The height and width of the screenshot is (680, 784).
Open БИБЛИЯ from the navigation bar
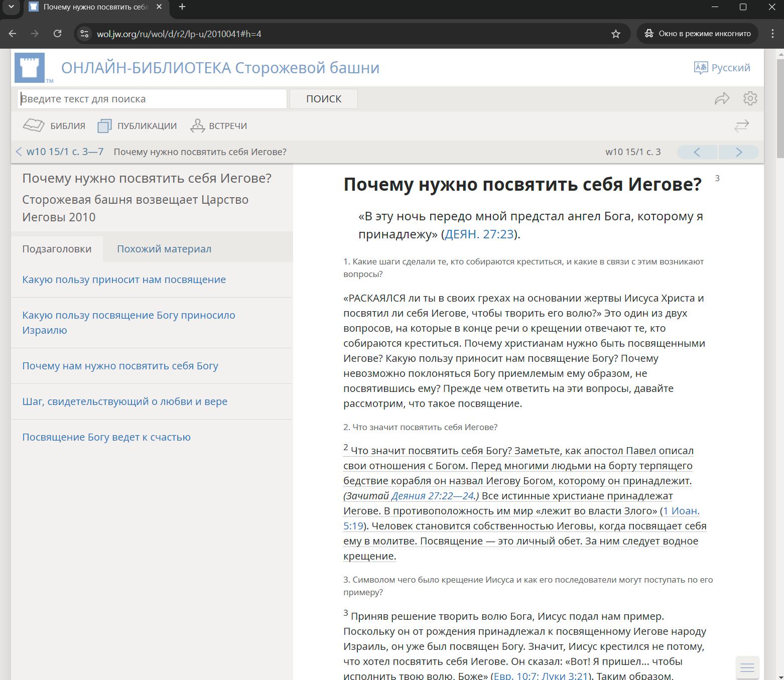tap(54, 126)
